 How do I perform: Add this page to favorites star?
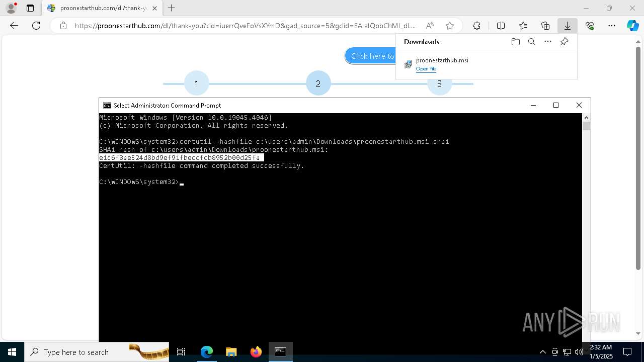pyautogui.click(x=450, y=26)
